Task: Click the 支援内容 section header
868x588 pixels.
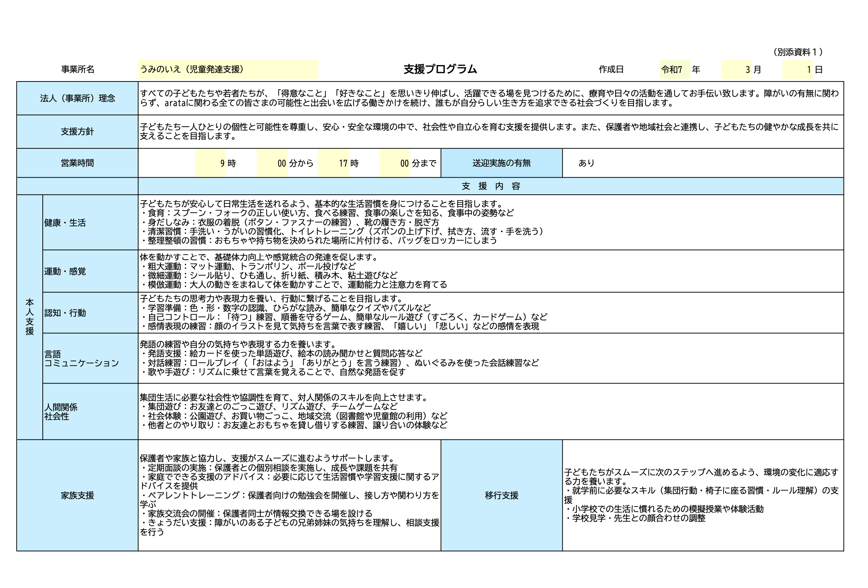Action: (x=490, y=186)
